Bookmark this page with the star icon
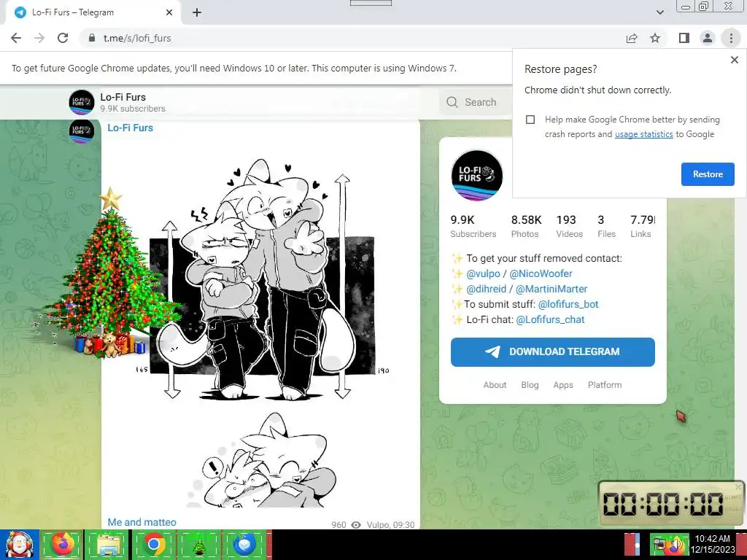 (x=656, y=38)
